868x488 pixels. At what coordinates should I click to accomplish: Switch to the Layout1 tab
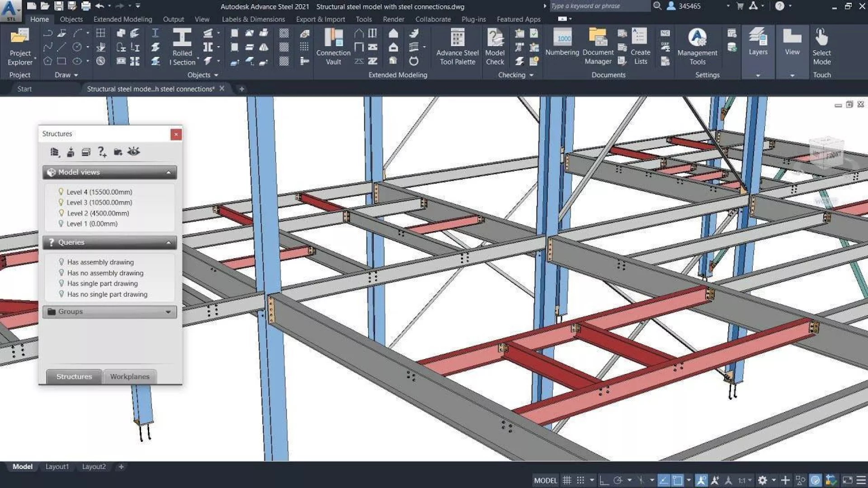[57, 467]
